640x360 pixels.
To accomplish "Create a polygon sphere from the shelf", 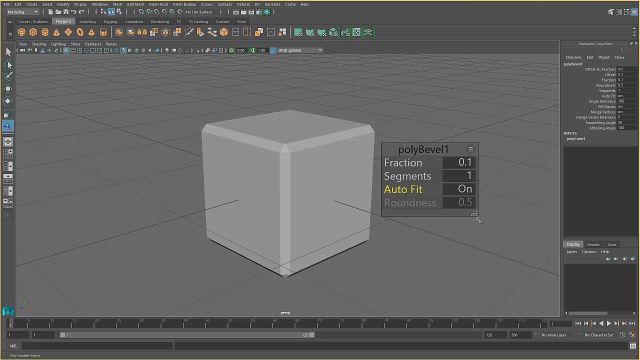I will click(22, 32).
